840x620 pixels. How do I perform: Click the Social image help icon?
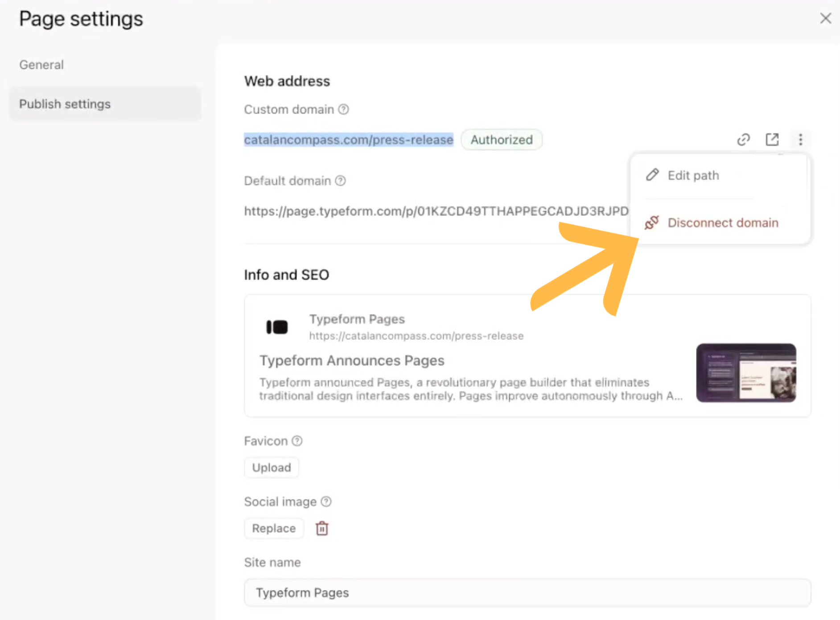coord(326,502)
